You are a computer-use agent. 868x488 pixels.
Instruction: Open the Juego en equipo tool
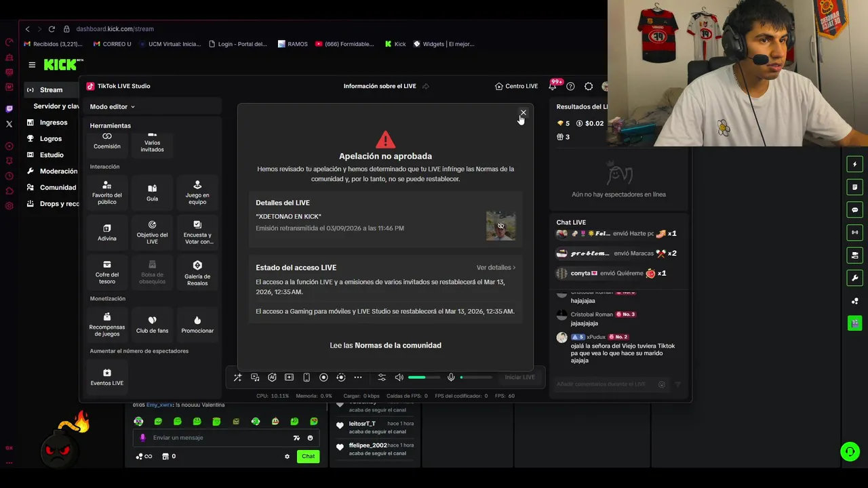click(x=197, y=192)
